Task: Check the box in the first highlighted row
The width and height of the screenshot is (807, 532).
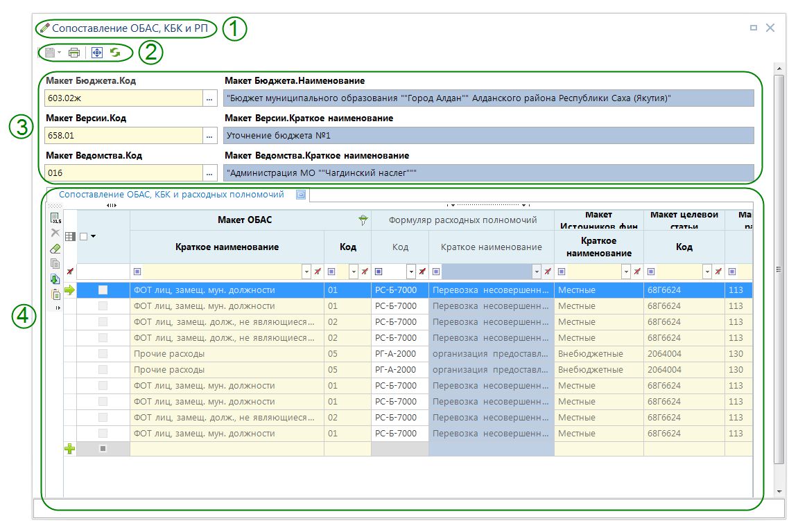Action: tap(103, 290)
